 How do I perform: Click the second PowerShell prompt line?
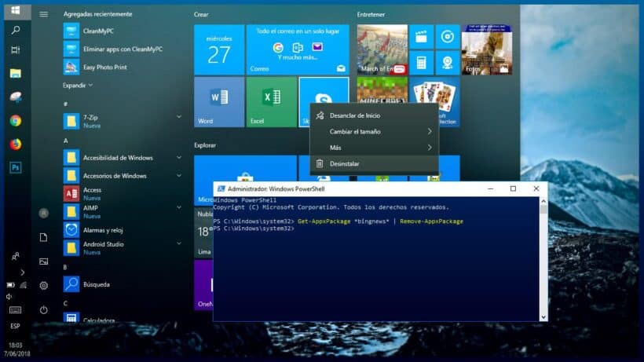point(254,229)
